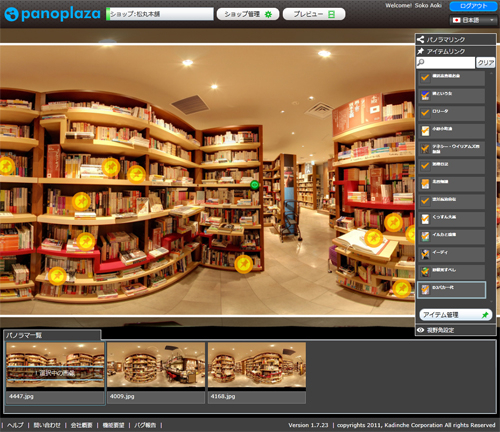Toggle the ロリータ item checkbox
Viewport: 500px width, 432px height.
tap(425, 113)
